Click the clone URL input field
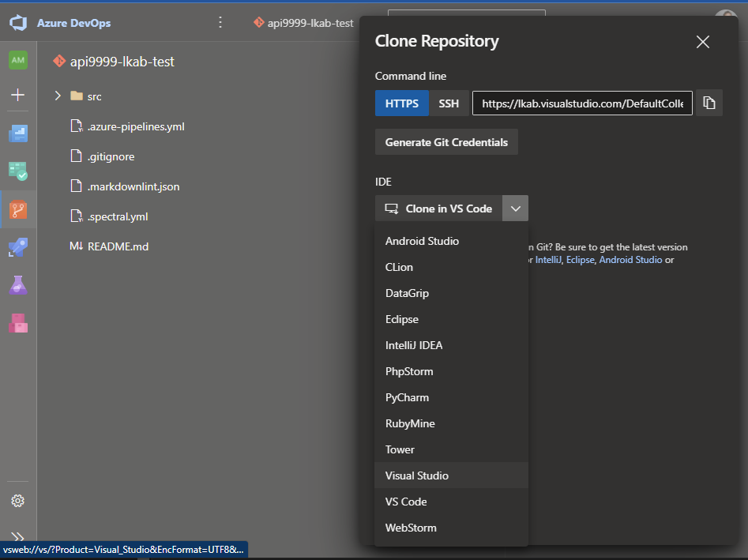 582,103
